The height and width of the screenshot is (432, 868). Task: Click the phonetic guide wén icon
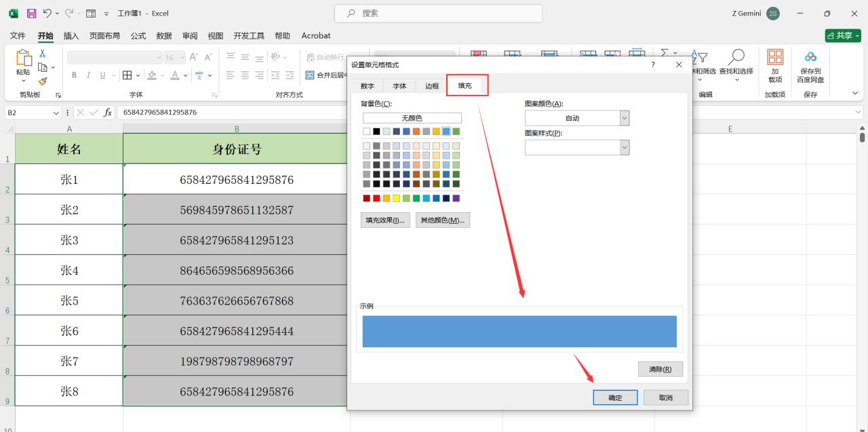[199, 75]
